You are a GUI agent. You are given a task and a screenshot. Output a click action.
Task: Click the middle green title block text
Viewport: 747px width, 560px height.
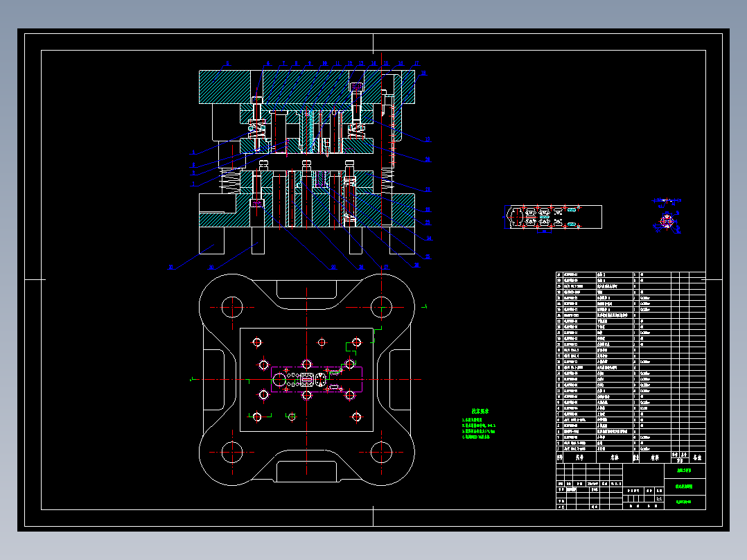pos(685,487)
